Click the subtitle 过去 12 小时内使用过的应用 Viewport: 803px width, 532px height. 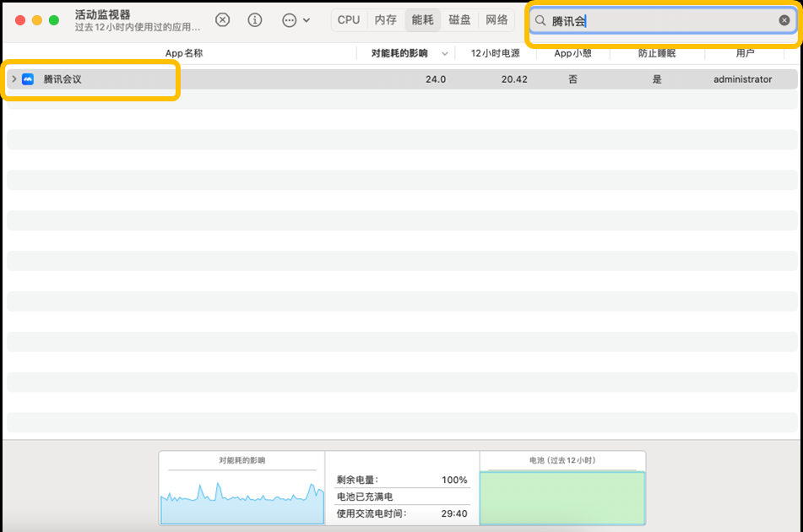point(138,27)
